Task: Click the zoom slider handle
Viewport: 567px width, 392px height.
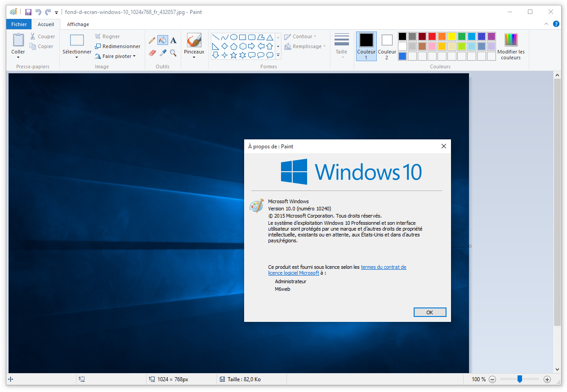Action: click(519, 379)
